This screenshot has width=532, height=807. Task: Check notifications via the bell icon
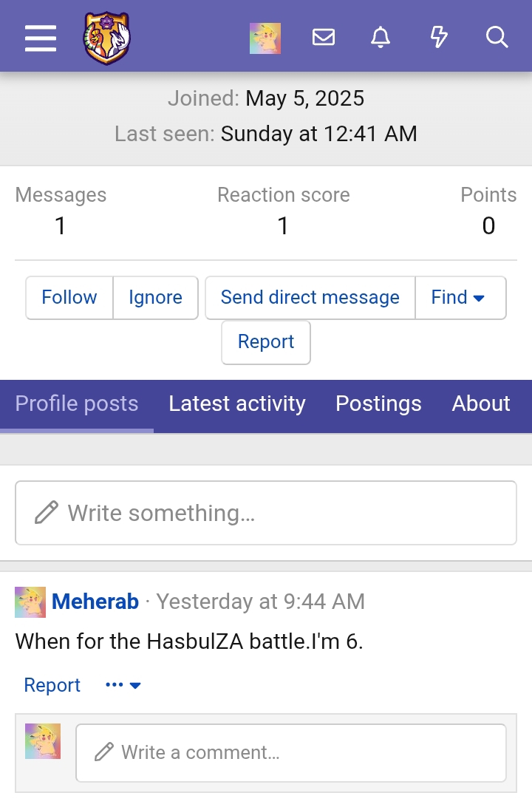pos(381,37)
